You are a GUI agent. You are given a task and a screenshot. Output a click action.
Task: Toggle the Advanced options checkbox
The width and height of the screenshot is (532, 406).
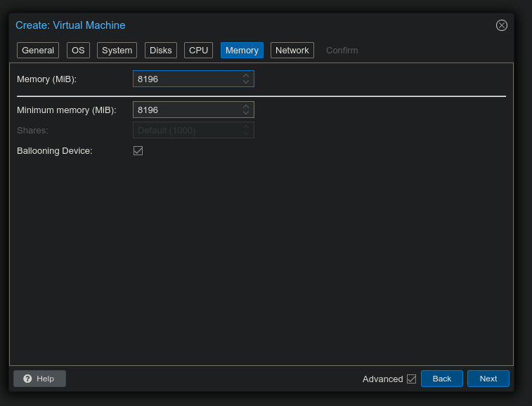pyautogui.click(x=411, y=379)
